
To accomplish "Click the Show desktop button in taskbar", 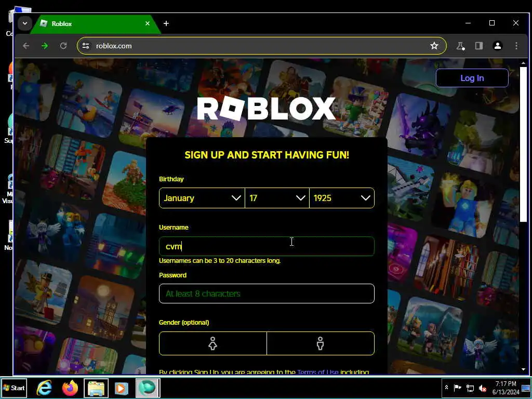I will pyautogui.click(x=526, y=388).
